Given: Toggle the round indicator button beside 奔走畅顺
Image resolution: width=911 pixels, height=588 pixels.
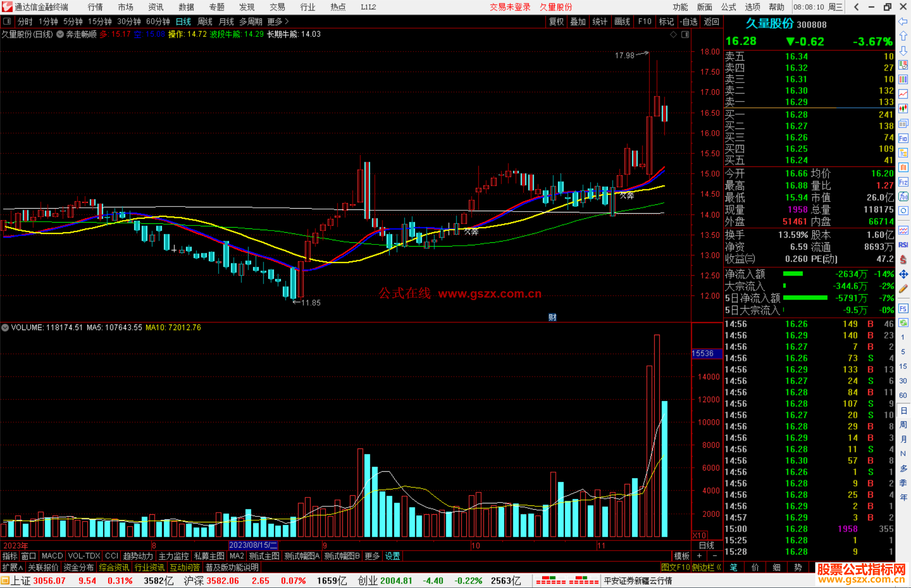Looking at the screenshot, I should click(60, 34).
